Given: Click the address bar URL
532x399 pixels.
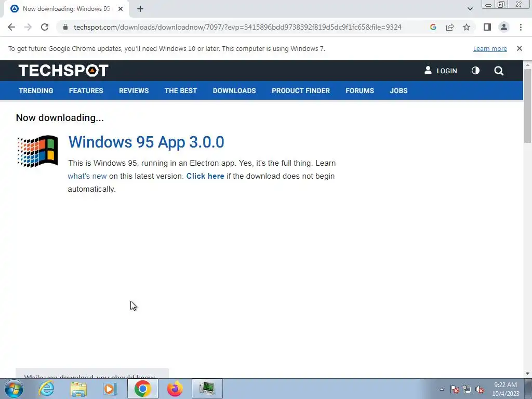Looking at the screenshot, I should click(x=237, y=27).
